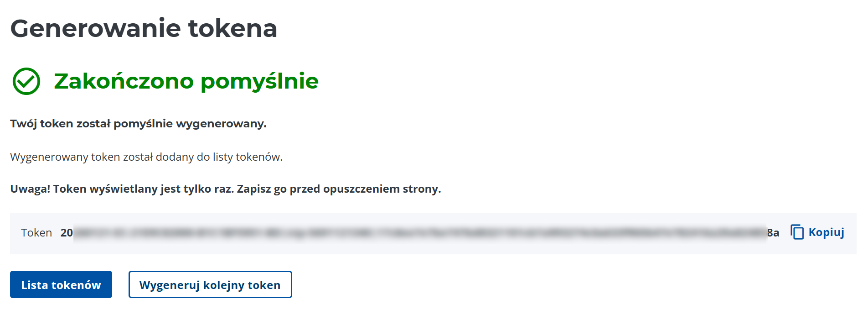Click the Generowanie tokena heading
The height and width of the screenshot is (310, 868).
click(x=144, y=28)
